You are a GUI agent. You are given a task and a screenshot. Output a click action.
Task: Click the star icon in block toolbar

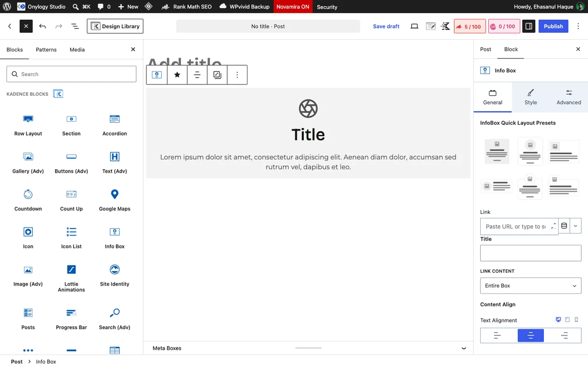[177, 75]
